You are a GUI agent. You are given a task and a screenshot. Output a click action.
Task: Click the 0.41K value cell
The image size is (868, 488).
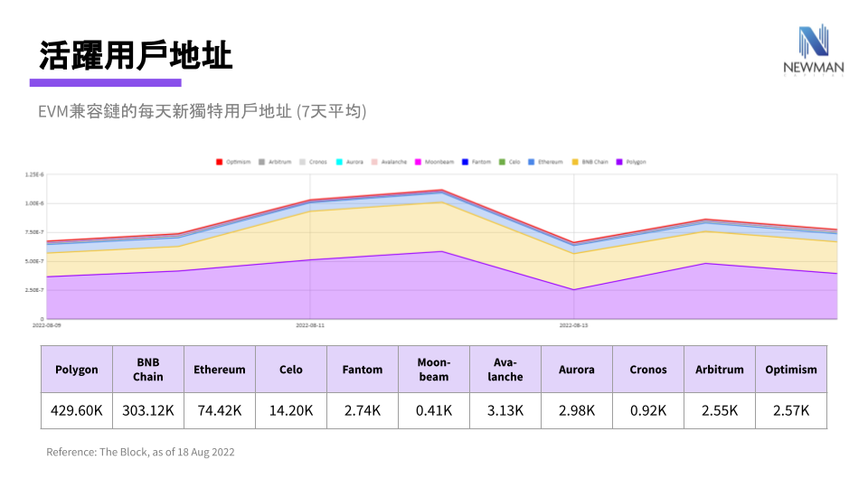[433, 410]
